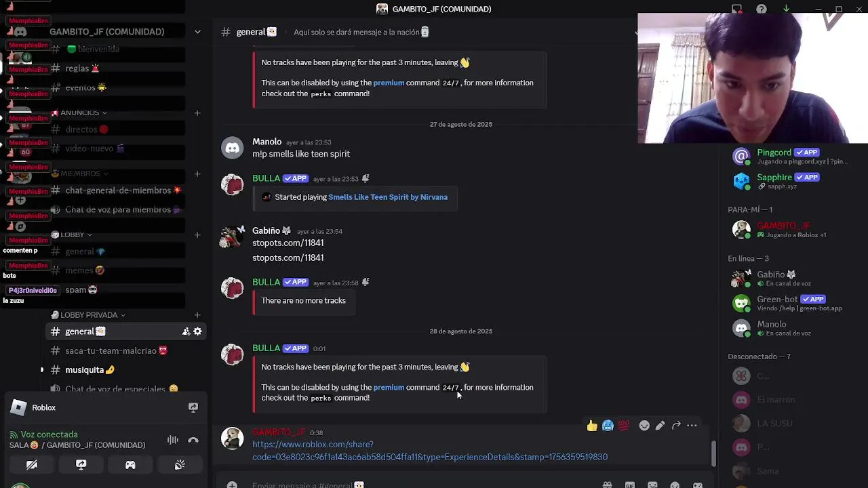Open the more options dots on message
The width and height of the screenshot is (868, 488).
click(x=692, y=426)
